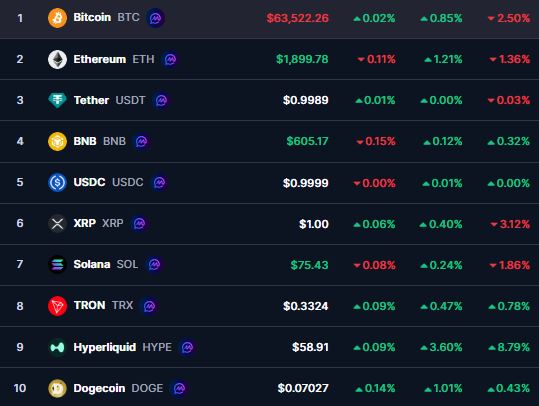539x406 pixels.
Task: Click the Tether logo icon
Action: [57, 100]
